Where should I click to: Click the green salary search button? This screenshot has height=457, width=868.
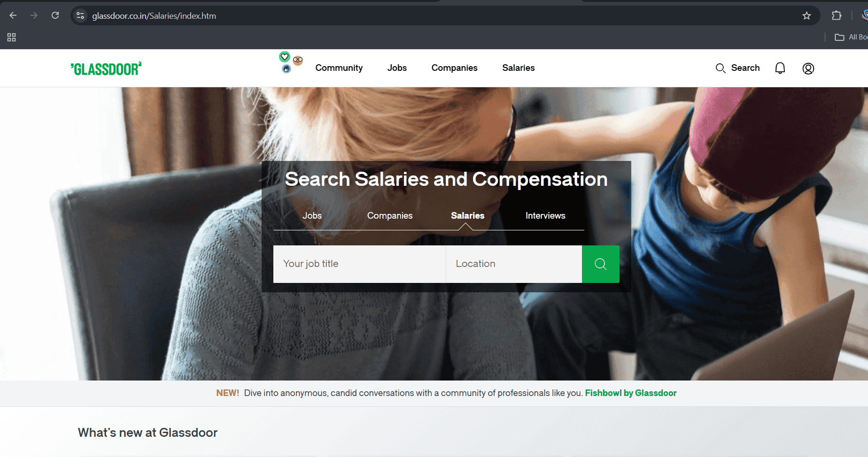[600, 264]
